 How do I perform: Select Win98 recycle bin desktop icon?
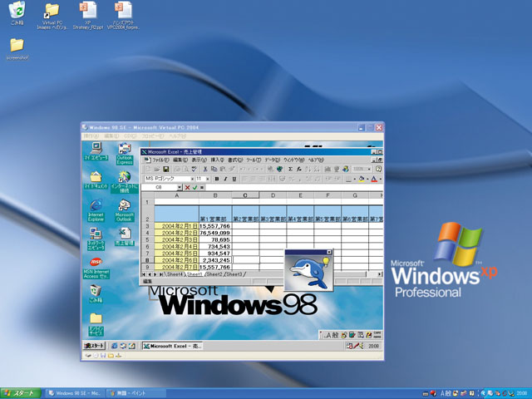[x=96, y=293]
